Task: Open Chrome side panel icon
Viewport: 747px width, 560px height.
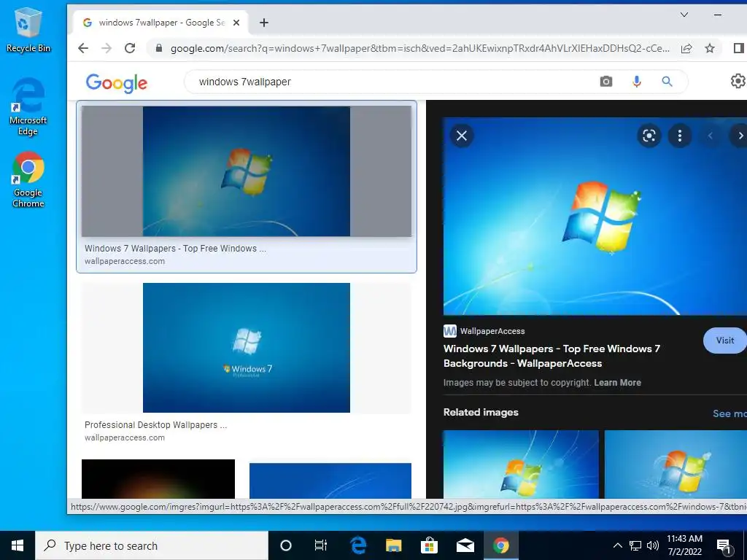Action: [x=738, y=48]
